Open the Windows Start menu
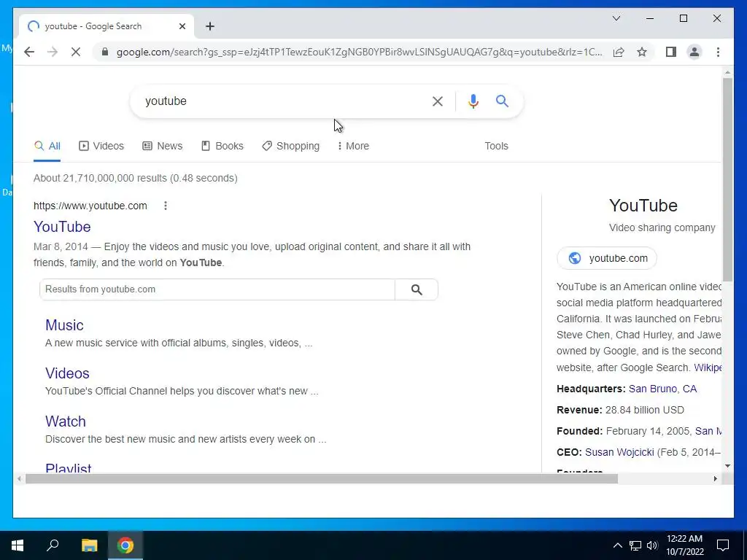Screen dimensions: 747x560 point(18,545)
